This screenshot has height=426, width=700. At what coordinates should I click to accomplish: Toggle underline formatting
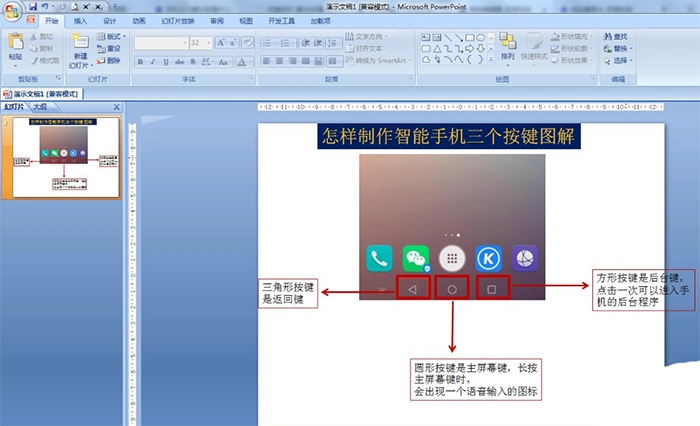(x=166, y=62)
